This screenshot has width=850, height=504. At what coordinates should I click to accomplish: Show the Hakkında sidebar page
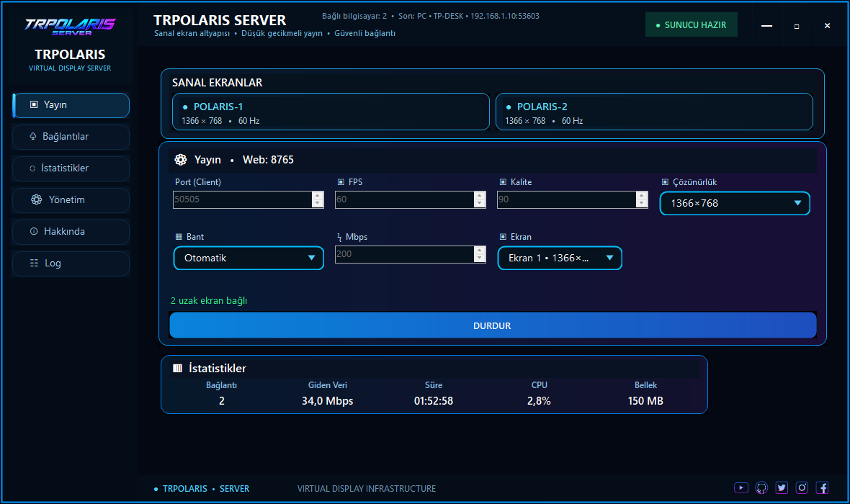click(x=71, y=231)
